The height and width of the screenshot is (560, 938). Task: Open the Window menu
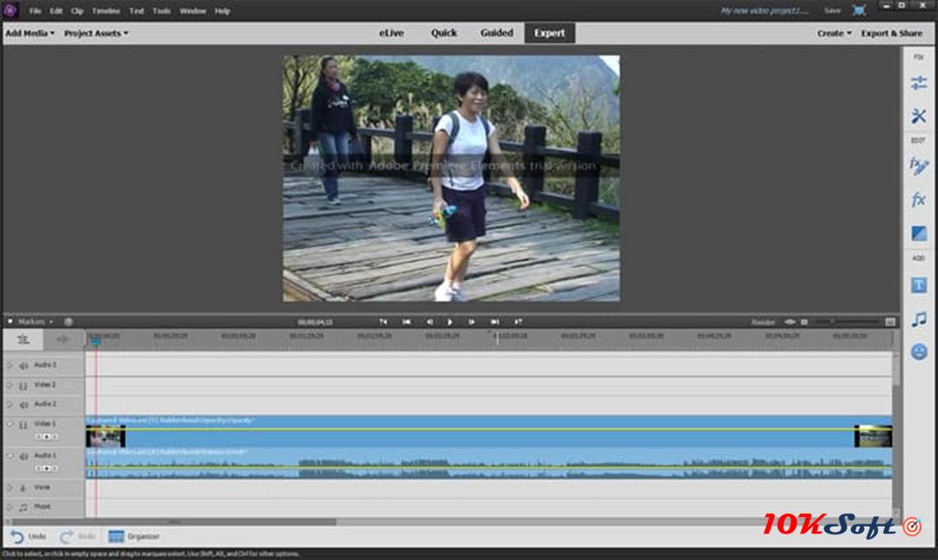tap(192, 10)
